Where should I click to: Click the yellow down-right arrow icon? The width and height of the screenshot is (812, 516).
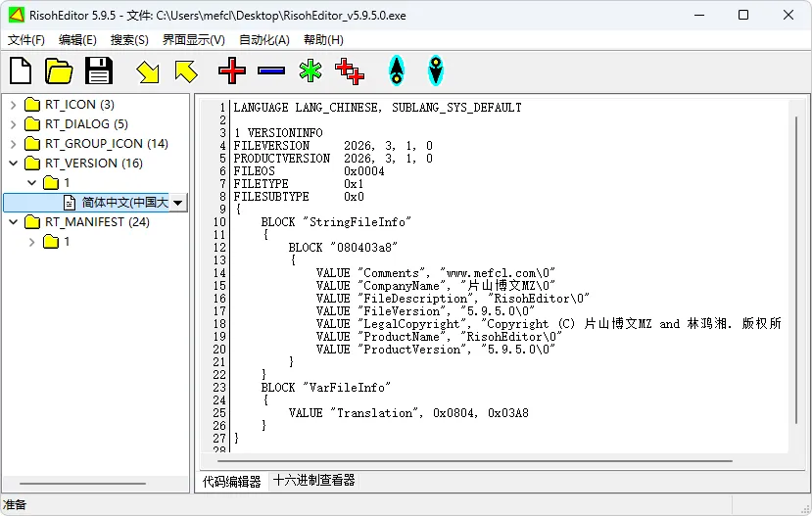coord(148,71)
